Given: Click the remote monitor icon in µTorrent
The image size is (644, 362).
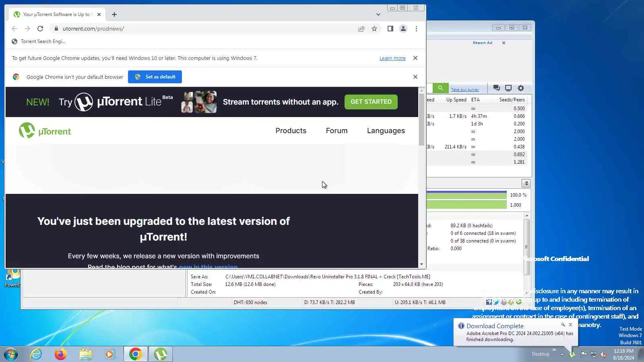Looking at the screenshot, I should 508,88.
